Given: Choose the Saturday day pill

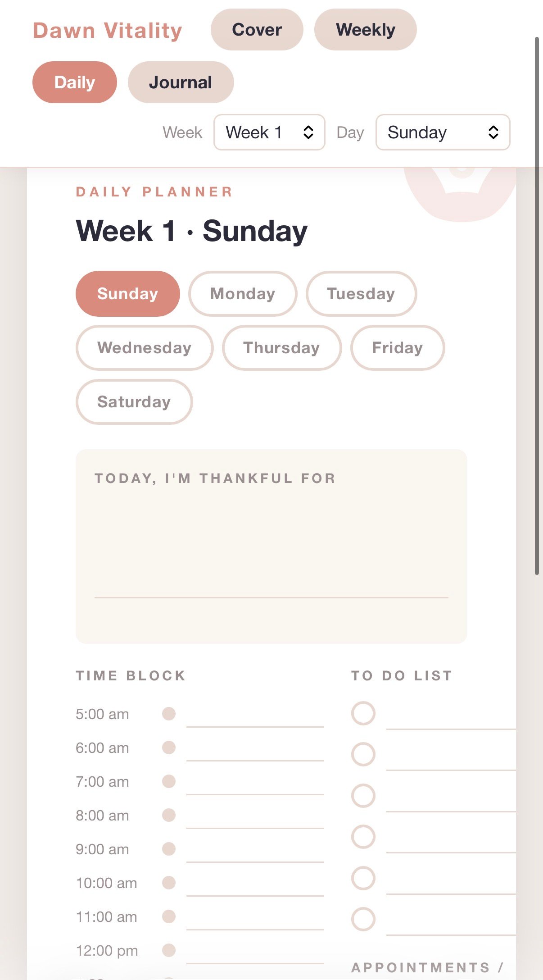Looking at the screenshot, I should point(134,402).
